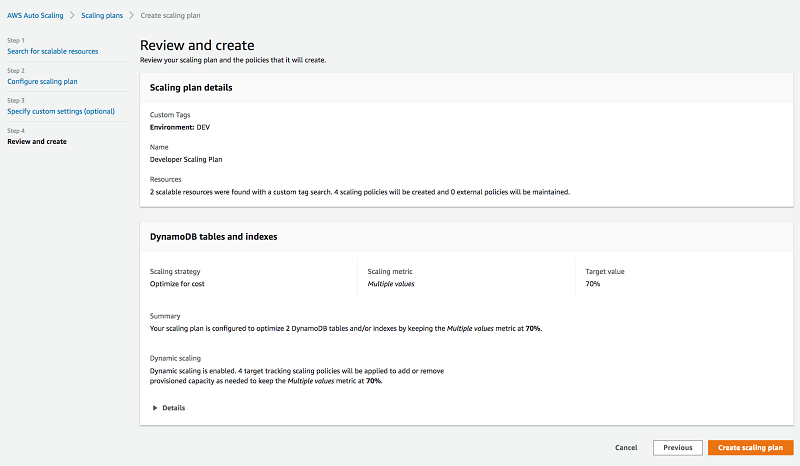Screen dimensions: 800x466
Task: Select Review and create step in sidebar
Action: click(37, 141)
